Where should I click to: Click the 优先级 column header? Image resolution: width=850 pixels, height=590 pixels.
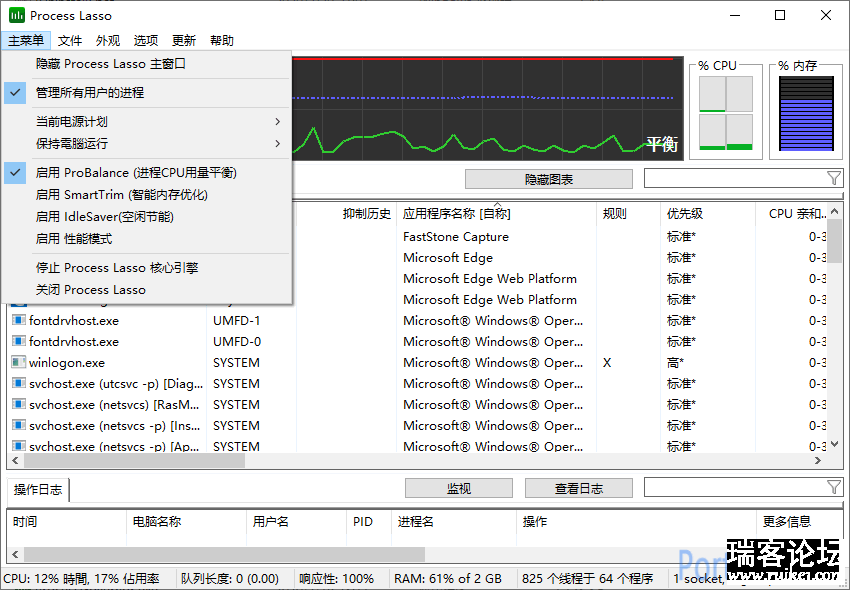pyautogui.click(x=707, y=214)
